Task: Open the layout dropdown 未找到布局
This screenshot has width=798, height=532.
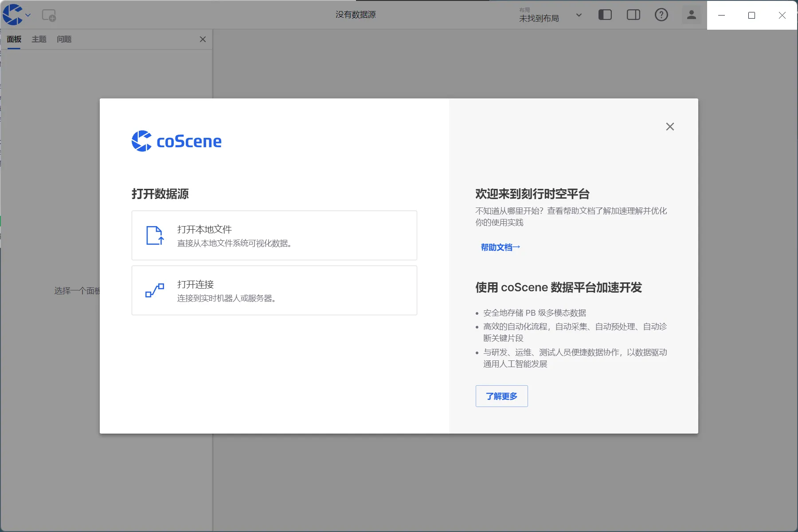Action: click(x=551, y=15)
